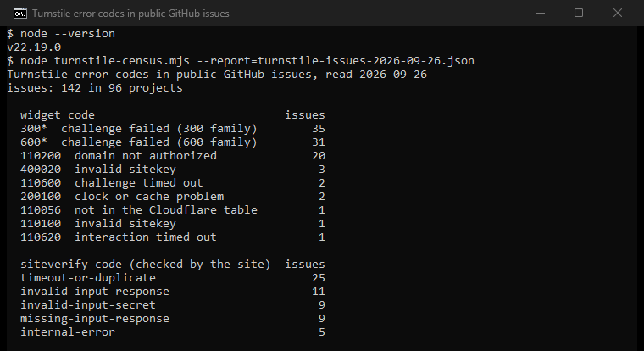Click the row 'missing-input-response'
This screenshot has height=351, width=644.
click(x=173, y=319)
